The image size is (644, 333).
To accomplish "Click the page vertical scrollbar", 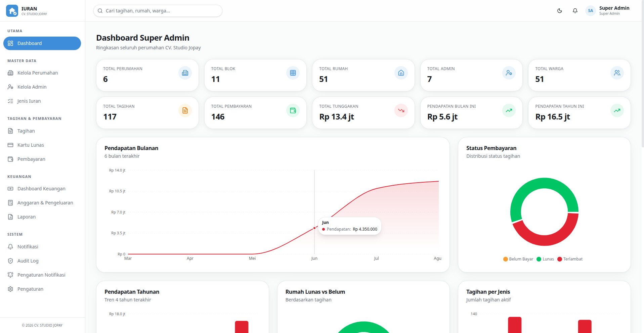I will coord(642,74).
